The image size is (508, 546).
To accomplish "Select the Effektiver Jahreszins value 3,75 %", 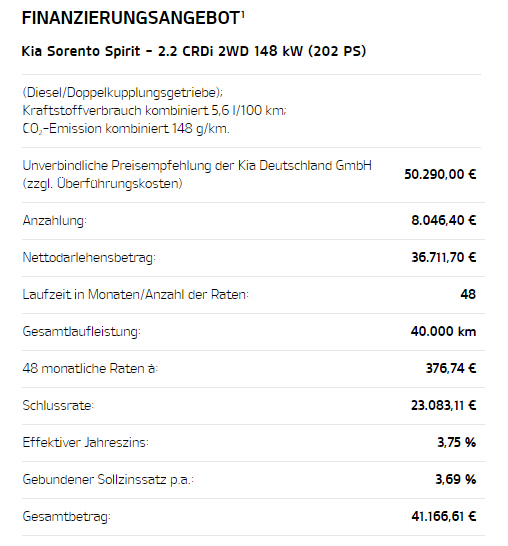I will coord(456,442).
